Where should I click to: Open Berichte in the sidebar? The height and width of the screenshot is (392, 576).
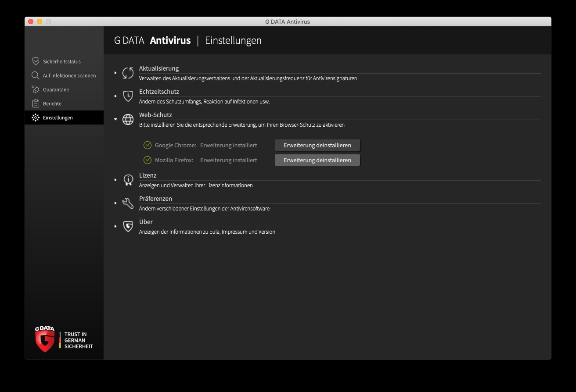point(64,103)
